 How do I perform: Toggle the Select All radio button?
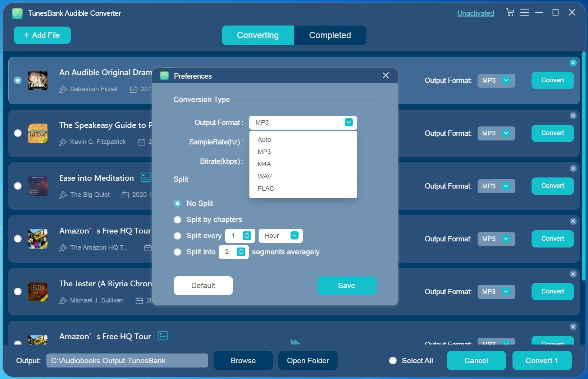click(x=393, y=360)
